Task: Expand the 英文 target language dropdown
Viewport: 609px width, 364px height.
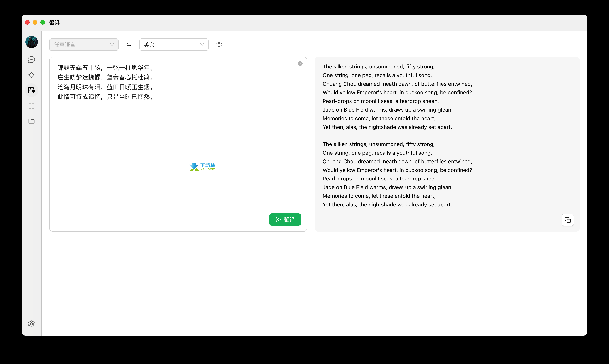Action: click(174, 45)
